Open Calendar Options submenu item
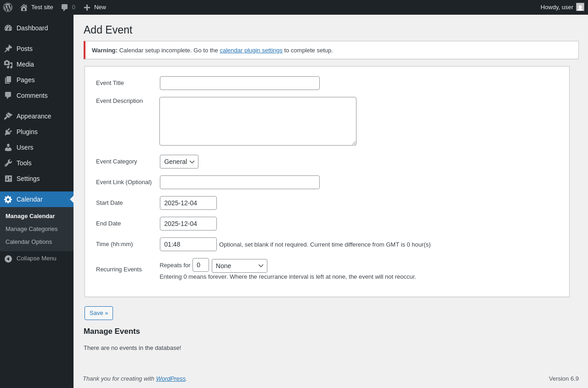This screenshot has width=588, height=388. tap(29, 242)
